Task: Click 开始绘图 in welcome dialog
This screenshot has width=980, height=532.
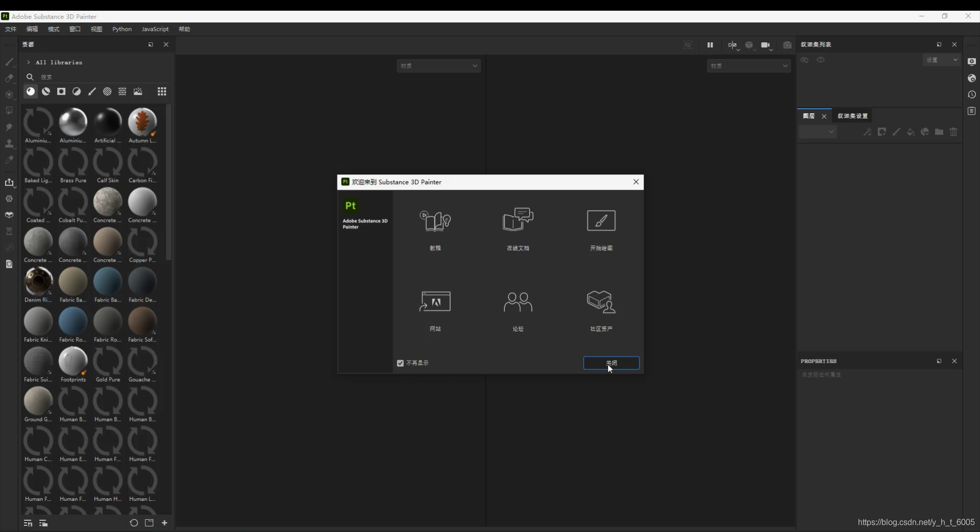Action: (601, 230)
